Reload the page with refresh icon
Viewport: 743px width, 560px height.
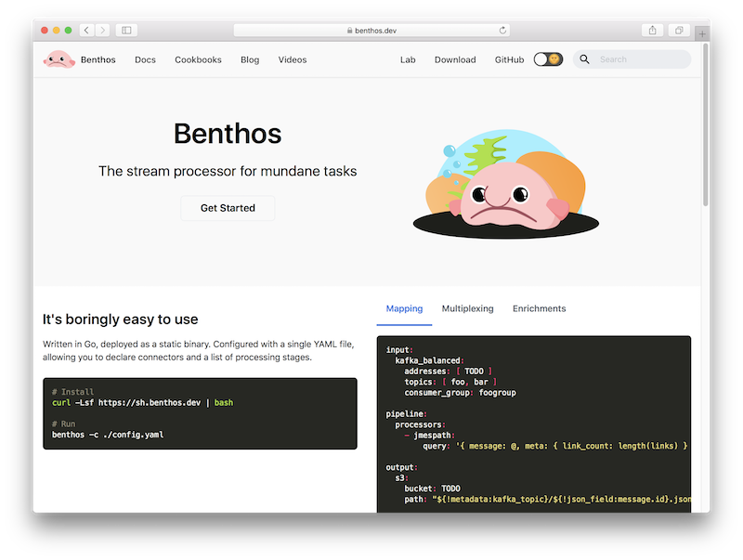pyautogui.click(x=502, y=31)
